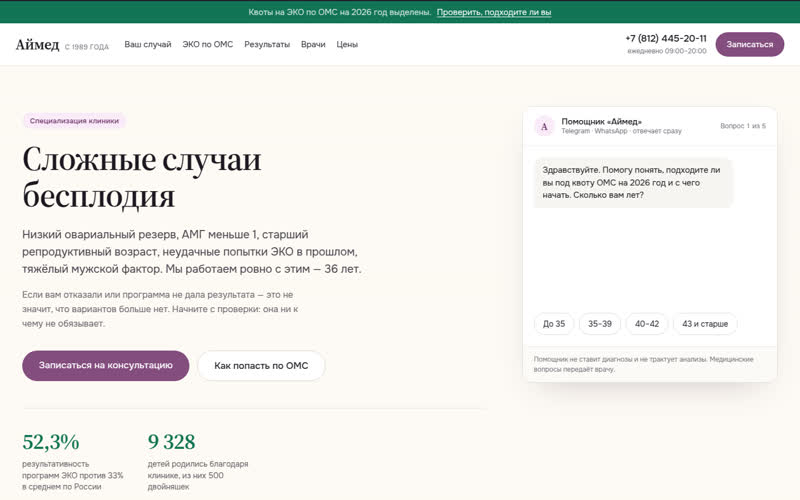The image size is (800, 500).
Task: Click the assistant greeting message bubble
Action: [x=633, y=183]
